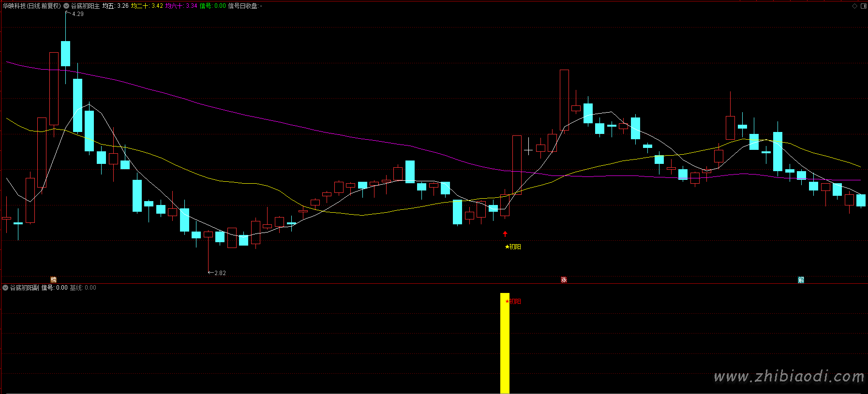Viewport: 868px width, 394px height.
Task: Click the 华映科技(日线,前复权) chart title
Action: (32, 6)
